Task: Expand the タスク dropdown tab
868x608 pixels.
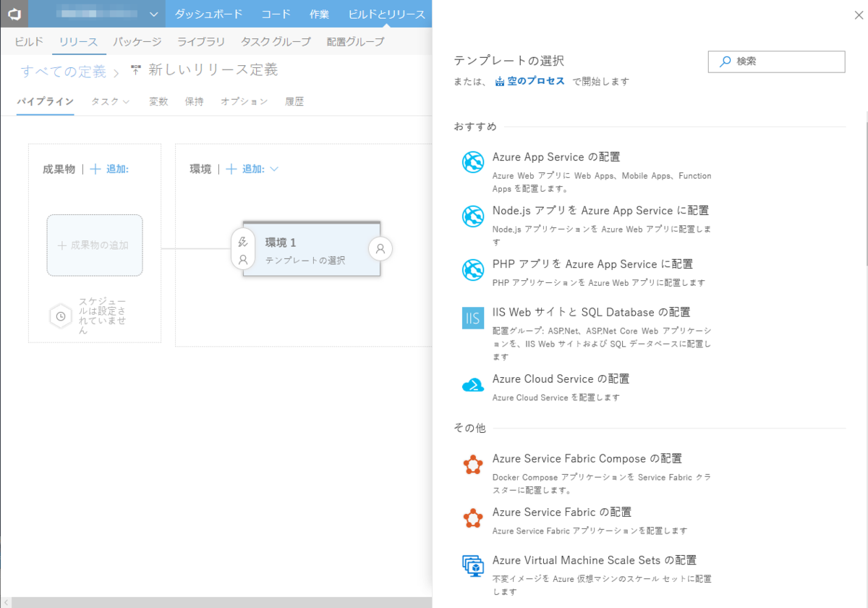Action: point(111,101)
